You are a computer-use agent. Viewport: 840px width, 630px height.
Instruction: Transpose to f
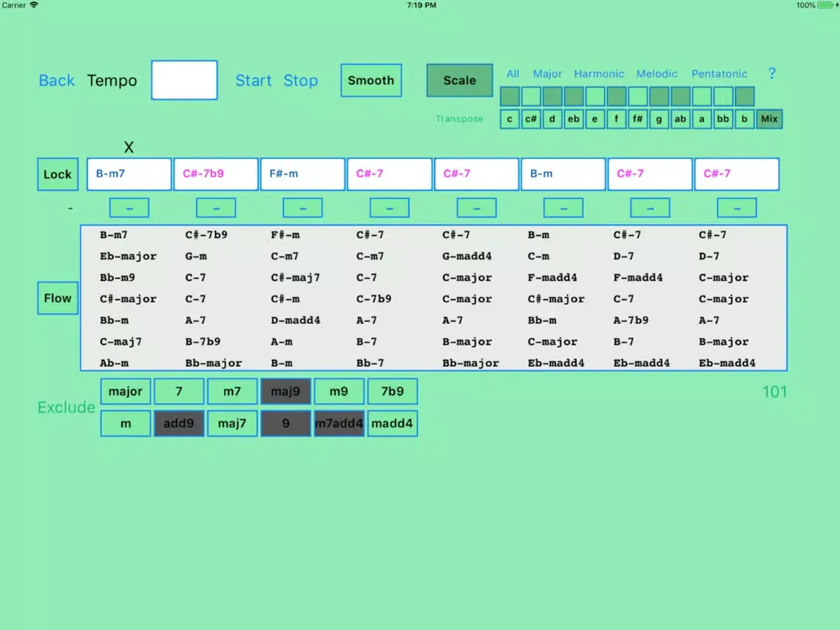[x=616, y=119]
